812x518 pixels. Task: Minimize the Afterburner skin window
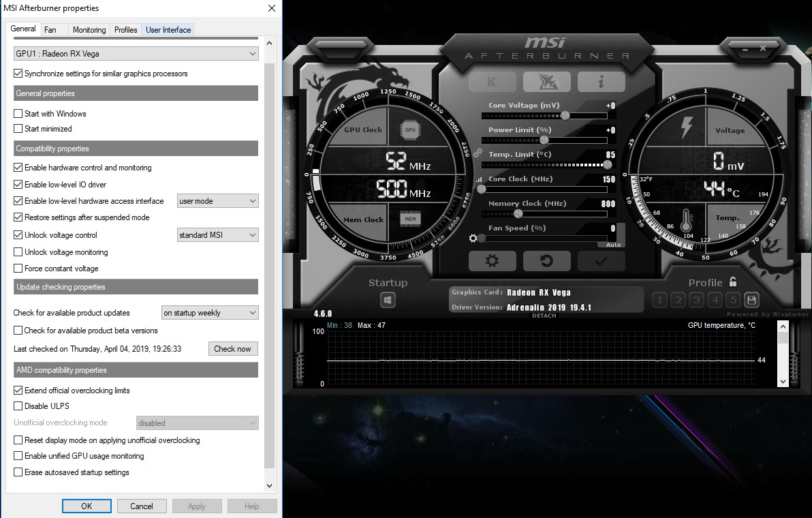pos(745,49)
